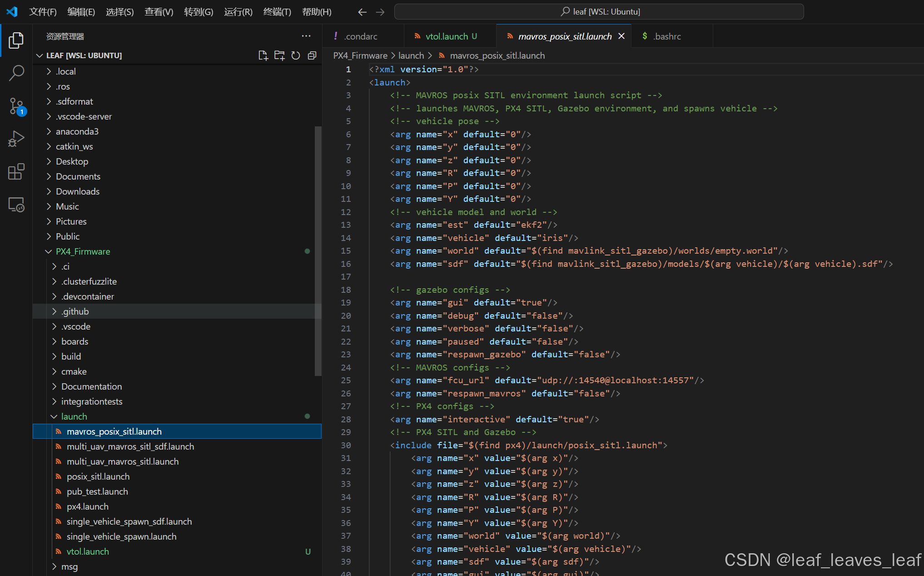
Task: Click New File icon in explorer header
Action: pyautogui.click(x=263, y=55)
